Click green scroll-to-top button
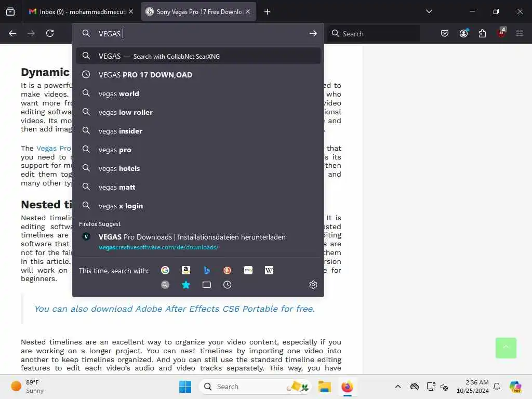The width and height of the screenshot is (532, 399). (x=506, y=348)
